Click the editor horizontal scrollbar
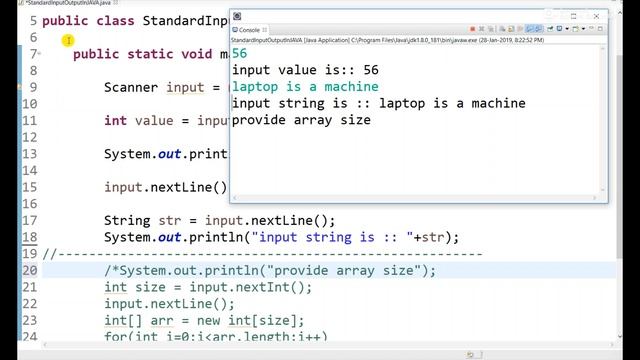 click(327, 345)
